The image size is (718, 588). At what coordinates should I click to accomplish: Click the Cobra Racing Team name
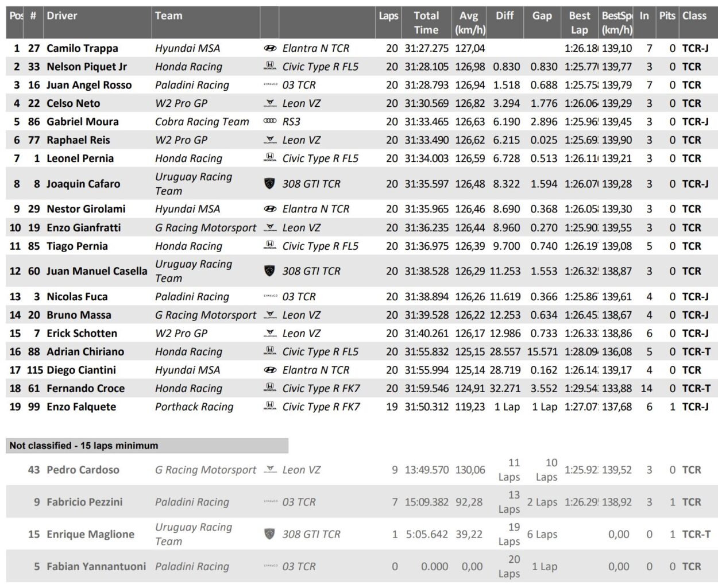(x=202, y=122)
